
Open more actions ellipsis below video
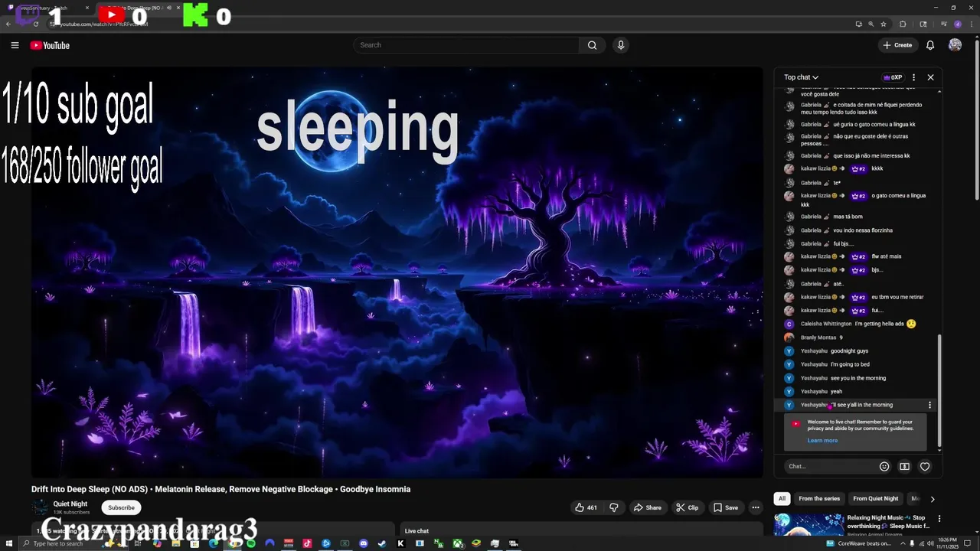(755, 507)
